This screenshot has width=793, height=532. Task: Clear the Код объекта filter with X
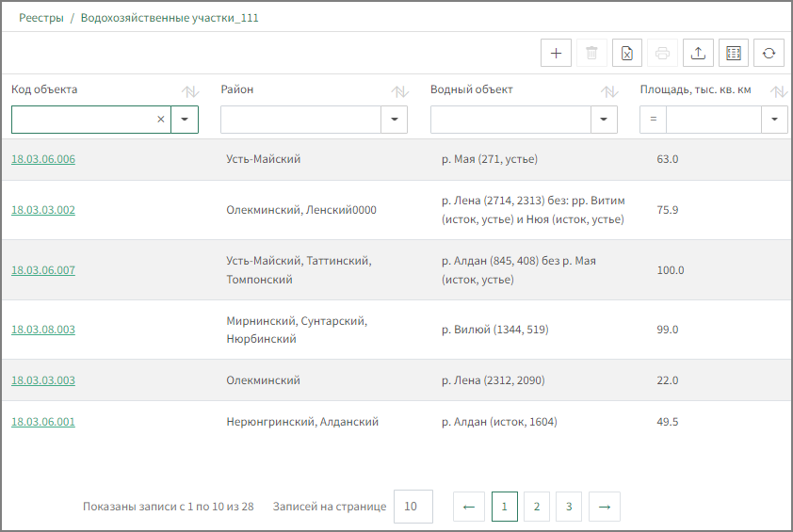(x=160, y=120)
